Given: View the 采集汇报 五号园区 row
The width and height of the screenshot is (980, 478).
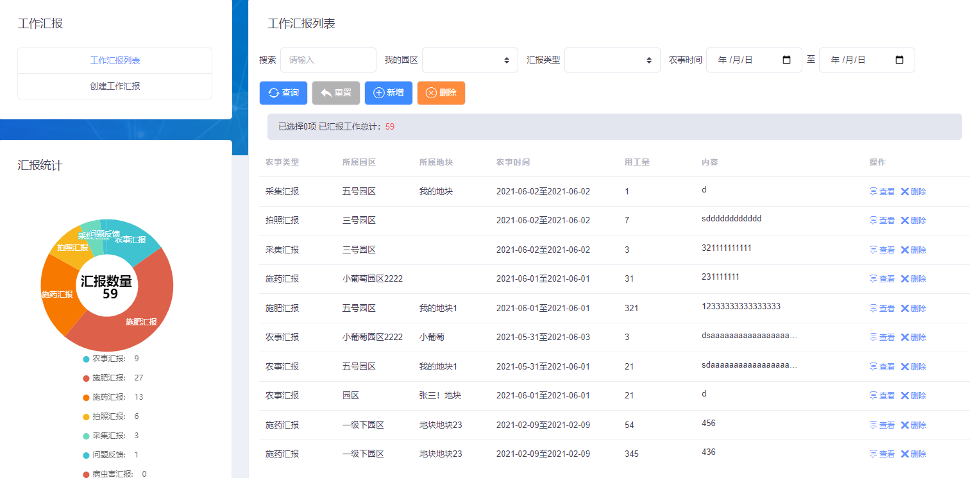Looking at the screenshot, I should pos(882,191).
